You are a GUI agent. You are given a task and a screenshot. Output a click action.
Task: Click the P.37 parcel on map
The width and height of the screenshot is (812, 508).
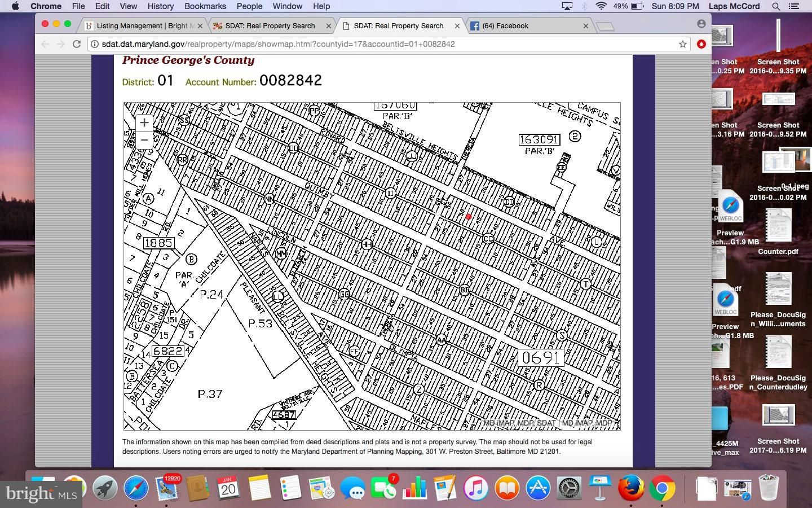210,393
